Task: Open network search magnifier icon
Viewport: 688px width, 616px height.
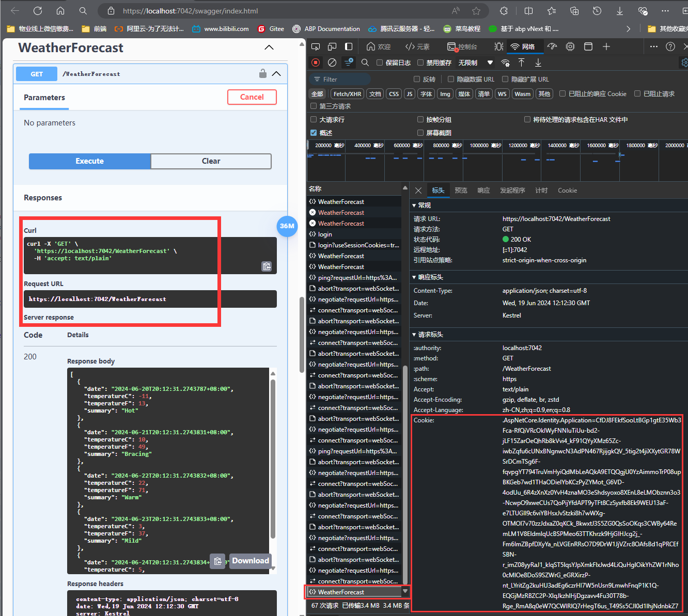Action: click(365, 62)
